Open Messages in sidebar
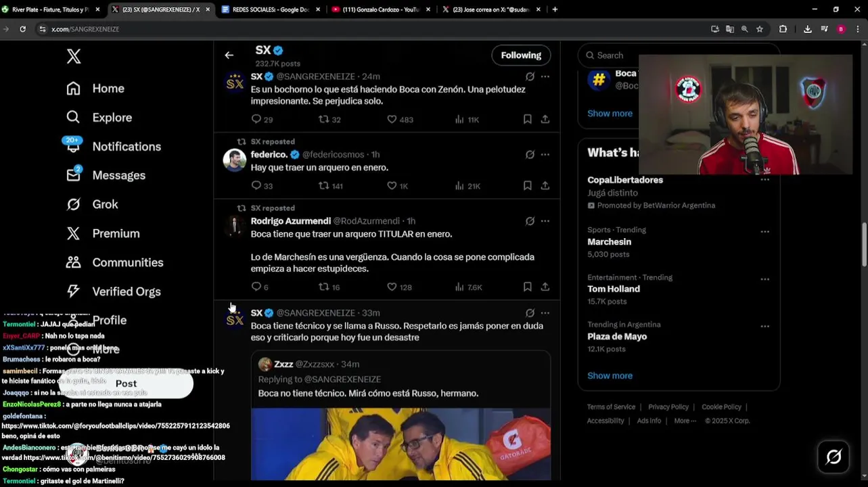The height and width of the screenshot is (487, 868). click(106, 175)
